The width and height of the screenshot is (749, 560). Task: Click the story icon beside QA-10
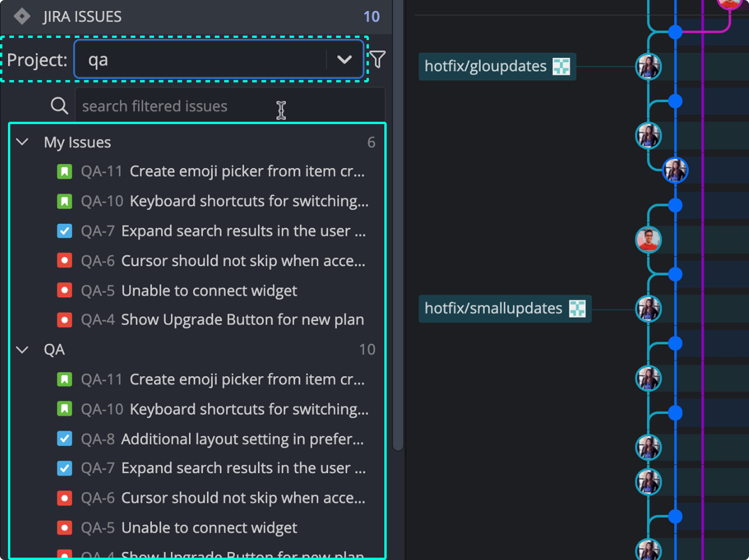point(65,201)
